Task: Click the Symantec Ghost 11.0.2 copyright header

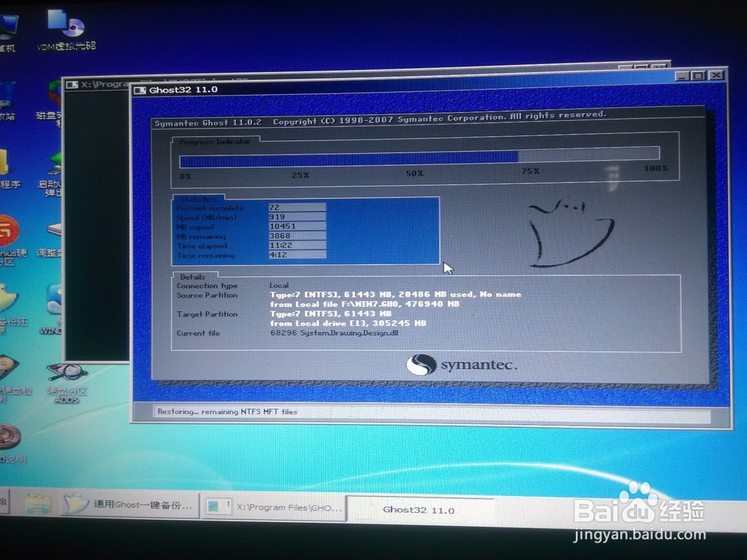Action: 380,119
